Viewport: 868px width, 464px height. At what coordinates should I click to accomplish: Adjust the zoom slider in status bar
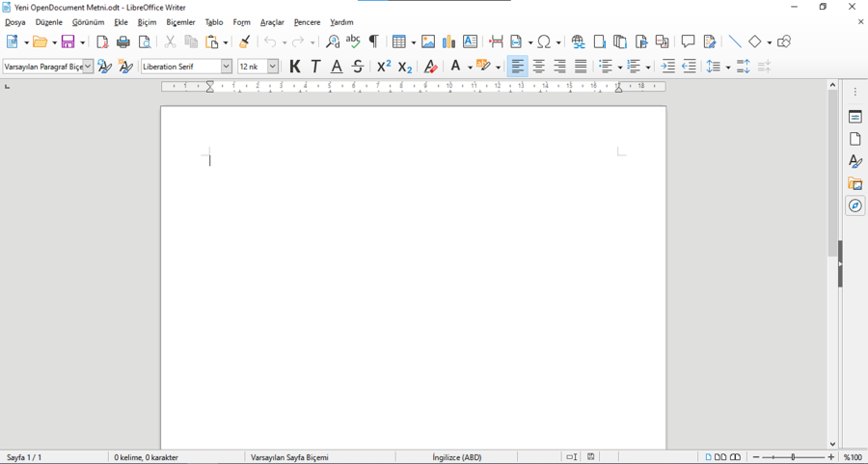[x=793, y=457]
